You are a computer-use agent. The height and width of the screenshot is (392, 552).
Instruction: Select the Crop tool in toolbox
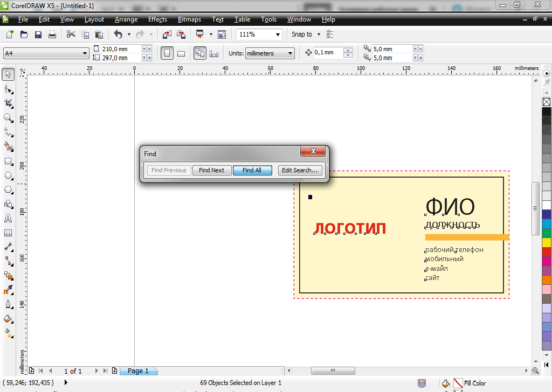click(8, 103)
